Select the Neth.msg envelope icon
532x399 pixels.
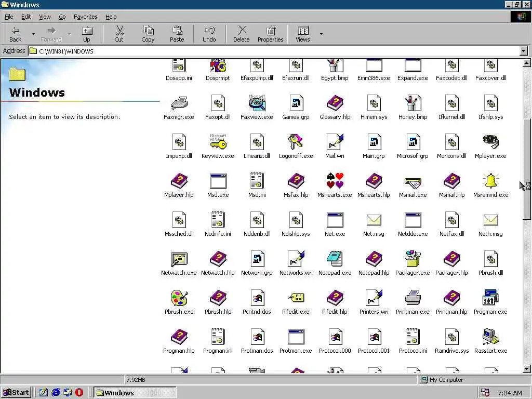tap(490, 220)
